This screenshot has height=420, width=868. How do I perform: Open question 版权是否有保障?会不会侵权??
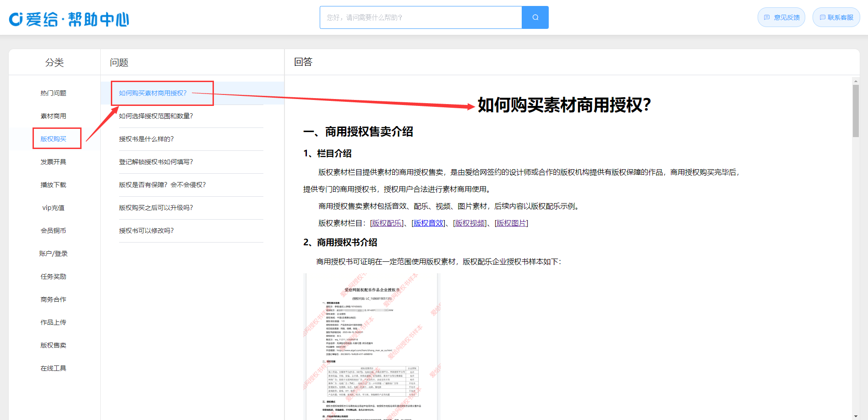[x=163, y=185]
